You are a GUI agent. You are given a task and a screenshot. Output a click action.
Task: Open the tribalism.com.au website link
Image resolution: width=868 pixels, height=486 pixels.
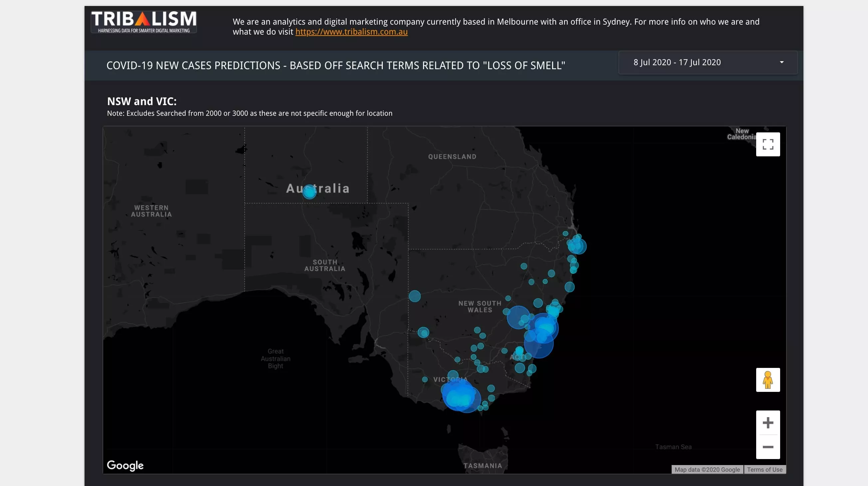[351, 32]
